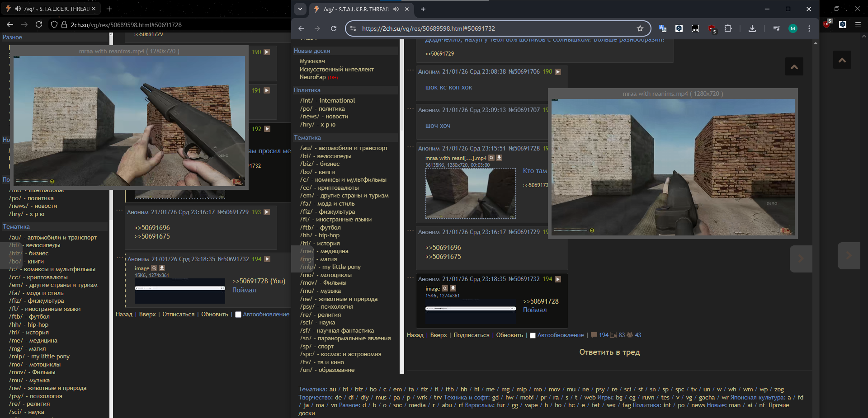868x418 pixels.
Task: Search image of post 50691732 in Chrome
Action: click(x=445, y=288)
